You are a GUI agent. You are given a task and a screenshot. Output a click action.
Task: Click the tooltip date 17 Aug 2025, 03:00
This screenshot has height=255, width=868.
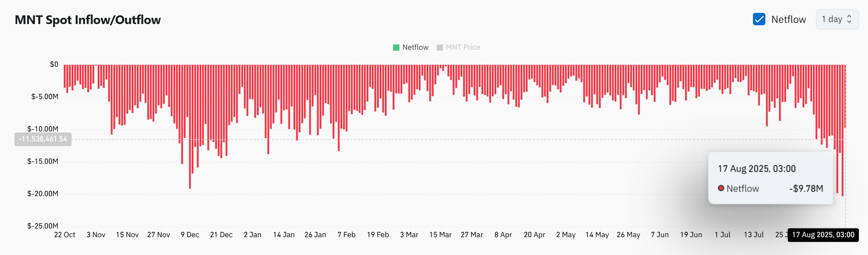click(757, 169)
